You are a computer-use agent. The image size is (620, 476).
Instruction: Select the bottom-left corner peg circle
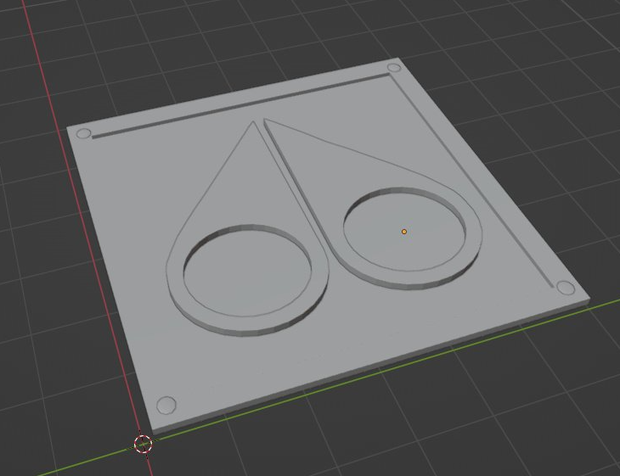(166, 405)
